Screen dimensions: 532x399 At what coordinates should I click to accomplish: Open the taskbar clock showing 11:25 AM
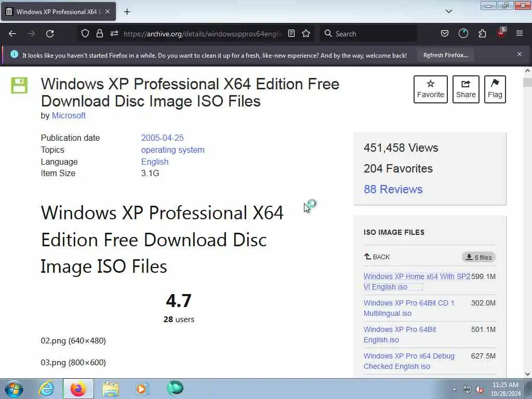[x=506, y=389]
